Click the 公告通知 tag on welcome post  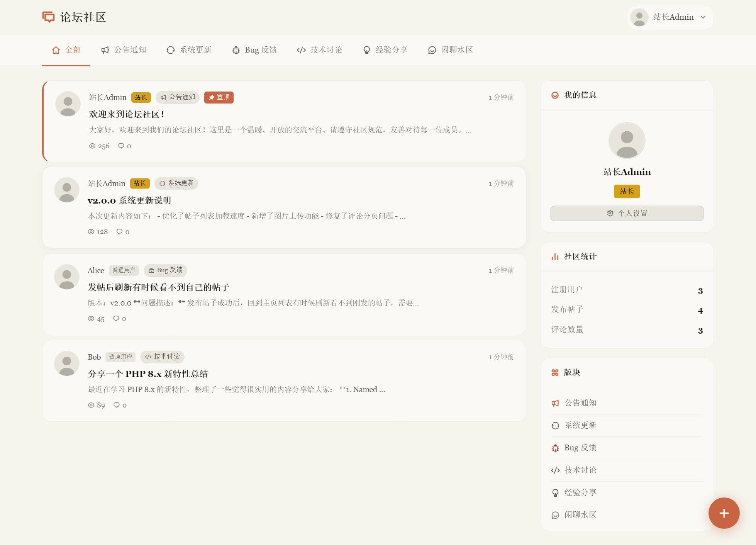click(x=178, y=97)
